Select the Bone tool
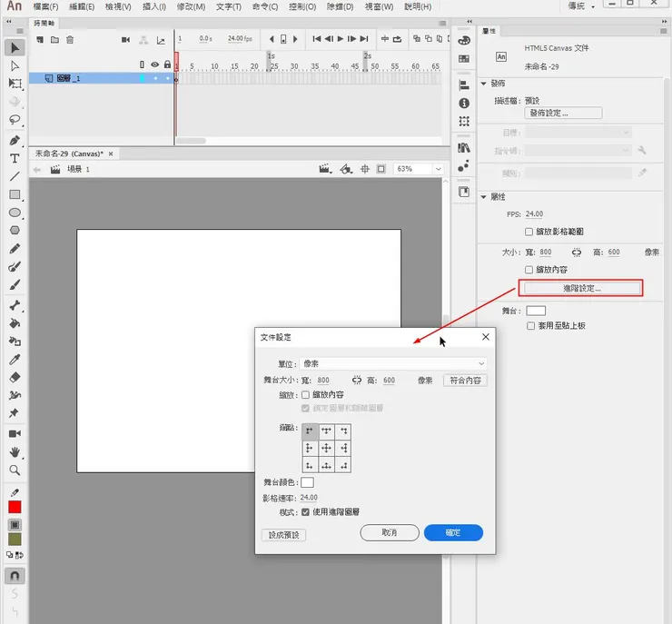The width and height of the screenshot is (672, 624). pos(15,305)
